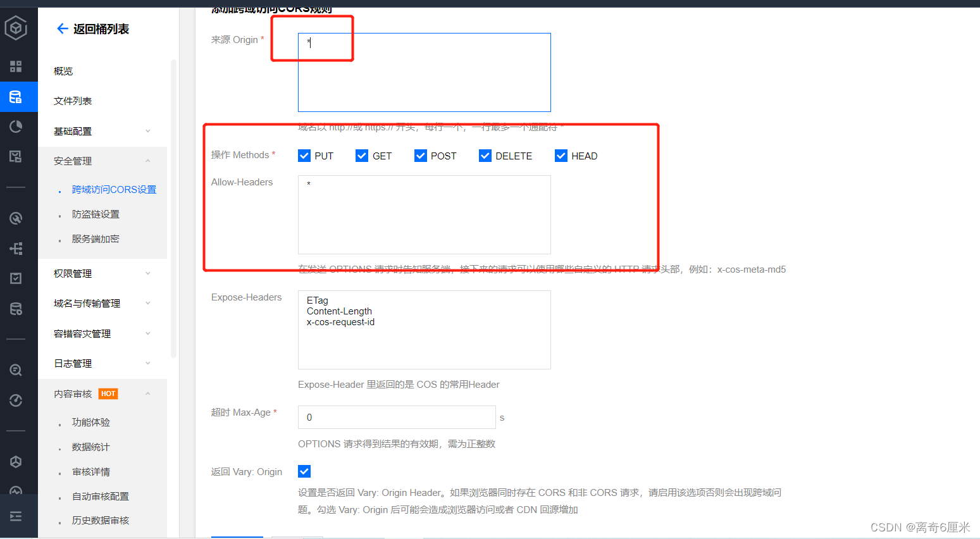Uncheck the 返回 Vary: Origin checkbox
This screenshot has width=980, height=539.
click(x=304, y=471)
